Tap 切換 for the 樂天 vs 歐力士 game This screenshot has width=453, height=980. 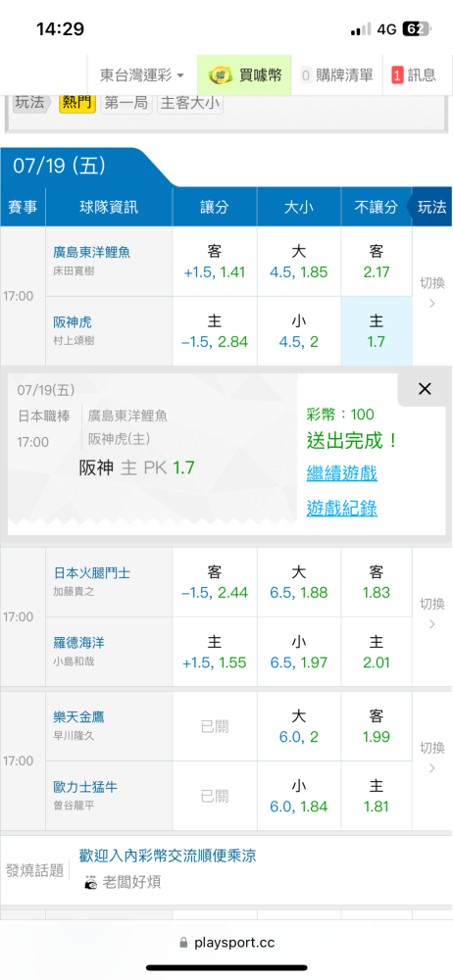pyautogui.click(x=432, y=757)
